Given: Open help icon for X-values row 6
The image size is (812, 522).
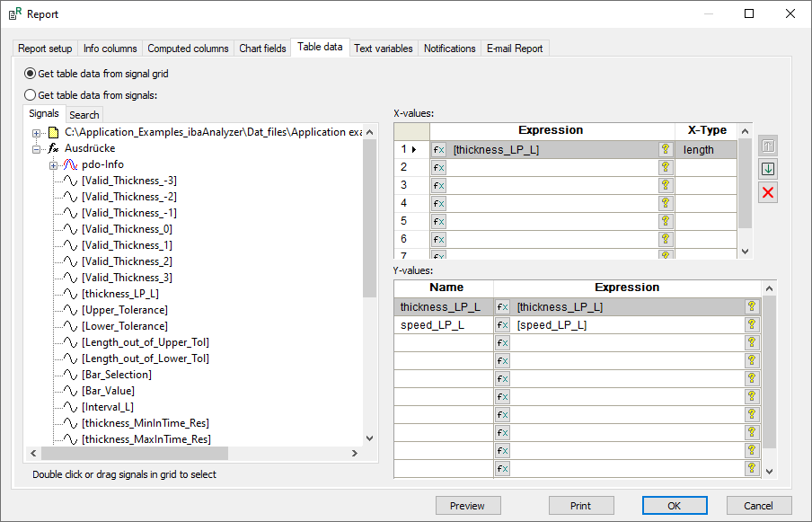Looking at the screenshot, I should [666, 239].
